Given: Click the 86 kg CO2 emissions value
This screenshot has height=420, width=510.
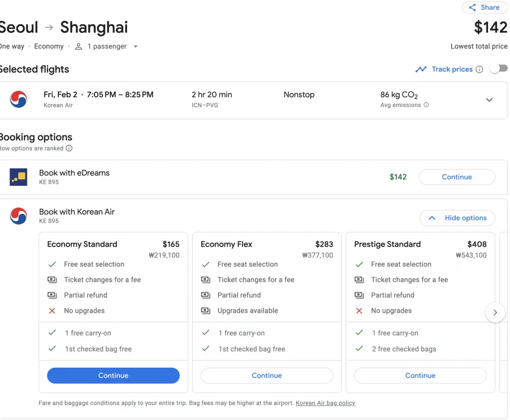Looking at the screenshot, I should (x=399, y=95).
